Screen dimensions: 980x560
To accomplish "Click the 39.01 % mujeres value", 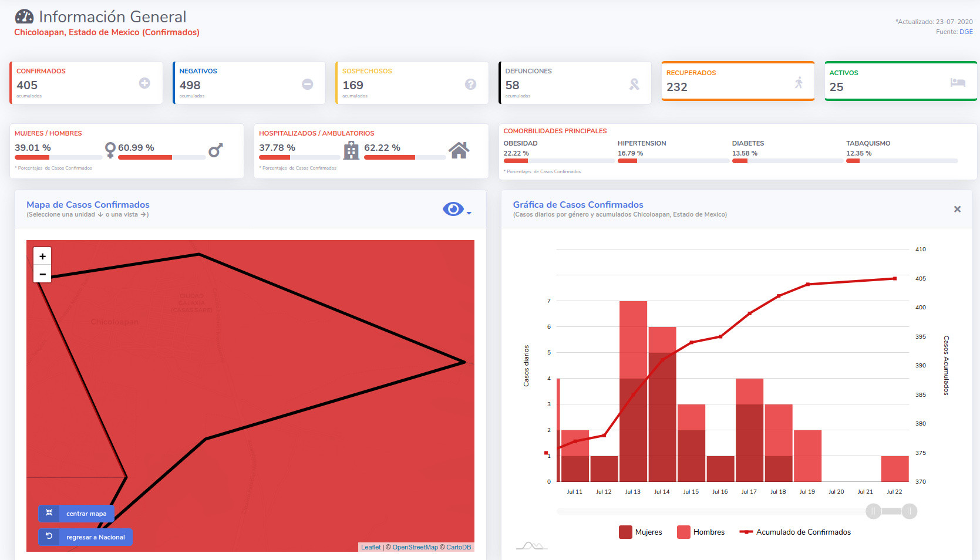I will [33, 148].
